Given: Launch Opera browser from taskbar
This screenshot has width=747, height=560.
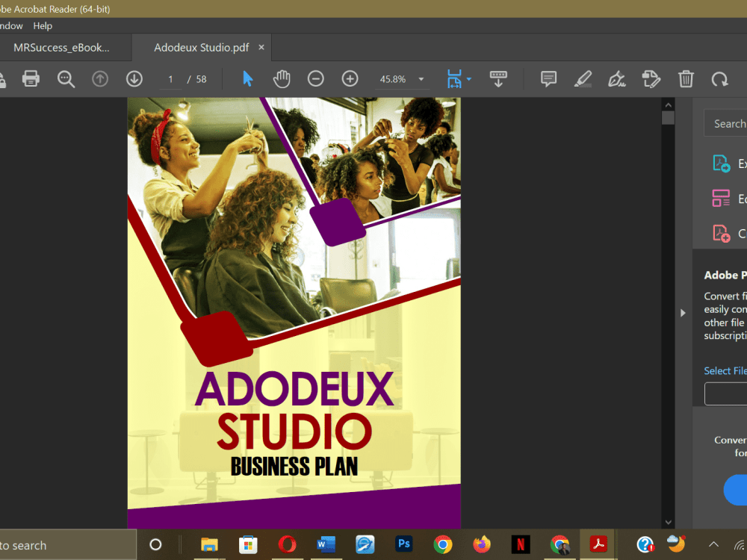Looking at the screenshot, I should click(288, 544).
